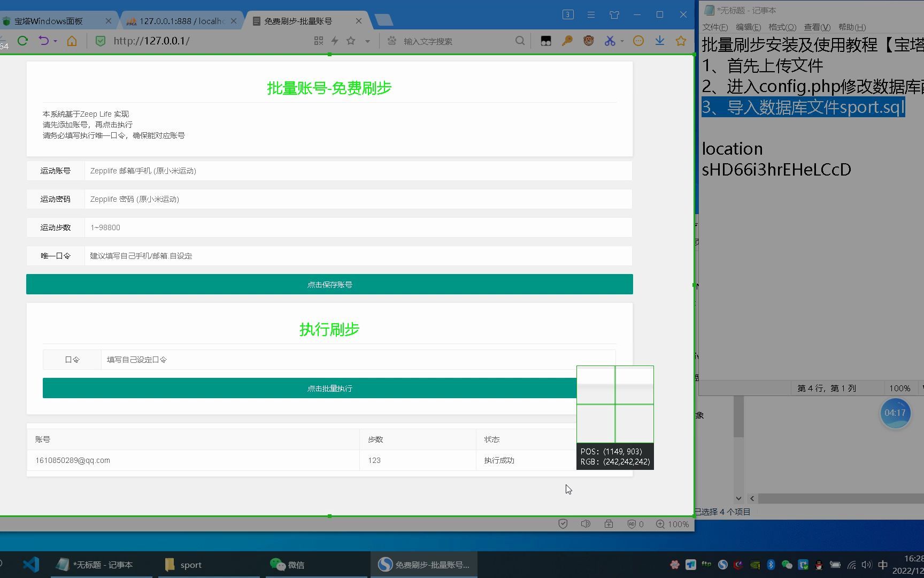Click the shield icon in browser status bar
The image size is (924, 578).
point(563,524)
